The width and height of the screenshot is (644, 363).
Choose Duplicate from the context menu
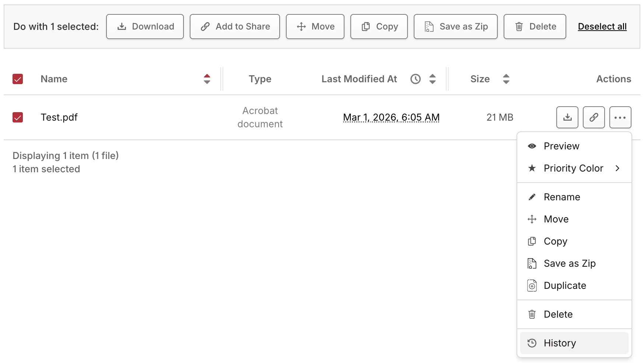click(x=574, y=286)
